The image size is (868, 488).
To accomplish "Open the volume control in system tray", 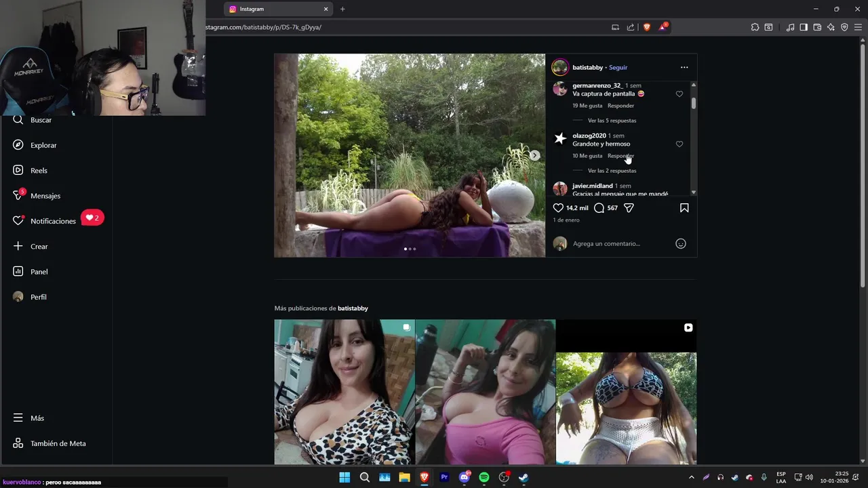I will (809, 477).
